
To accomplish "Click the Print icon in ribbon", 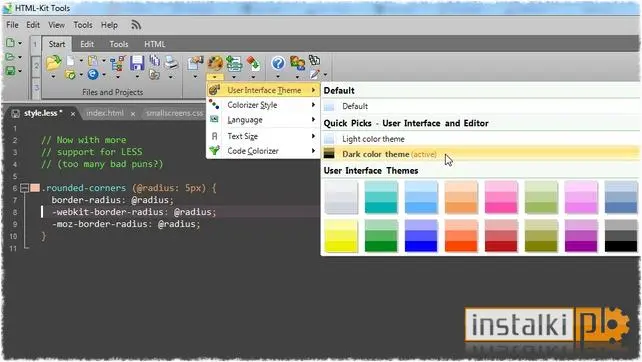I will coord(171,63).
